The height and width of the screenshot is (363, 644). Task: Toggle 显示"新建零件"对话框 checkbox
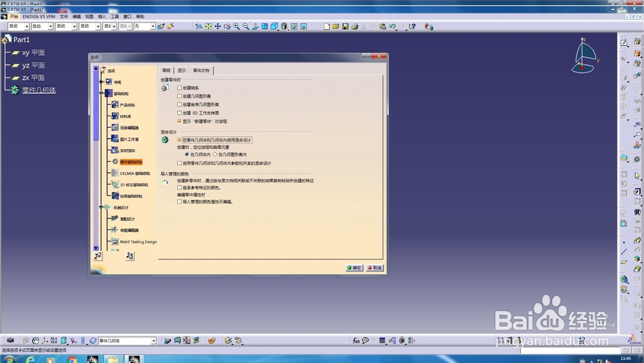[x=179, y=121]
